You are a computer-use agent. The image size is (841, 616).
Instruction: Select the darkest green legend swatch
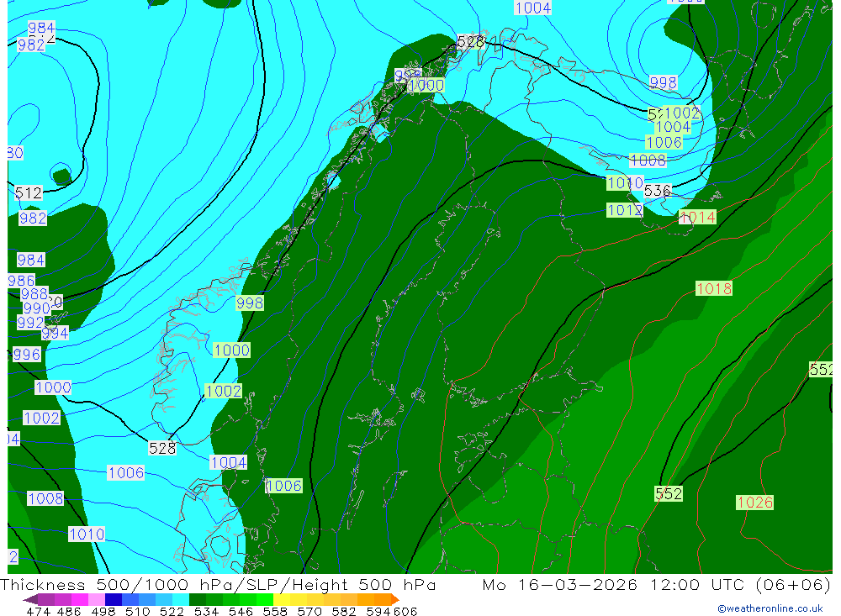tap(198, 599)
